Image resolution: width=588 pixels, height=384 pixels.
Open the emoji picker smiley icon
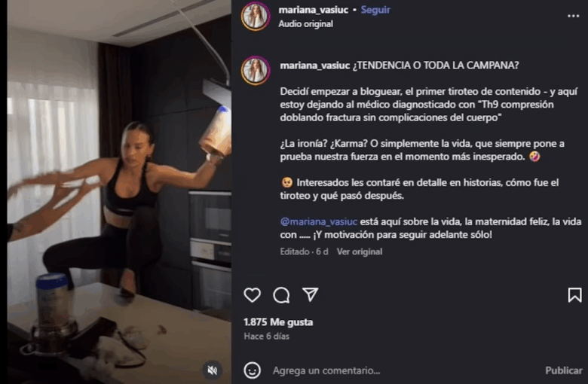click(x=252, y=370)
